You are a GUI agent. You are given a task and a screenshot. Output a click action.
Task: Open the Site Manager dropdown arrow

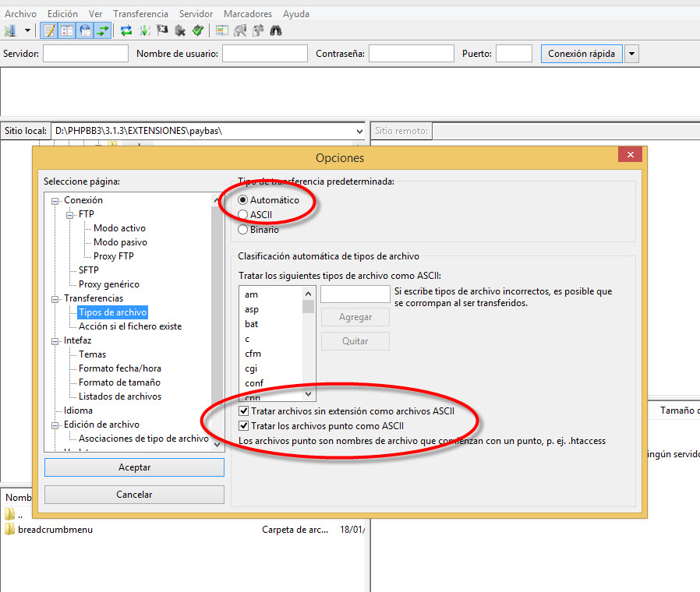coord(27,31)
